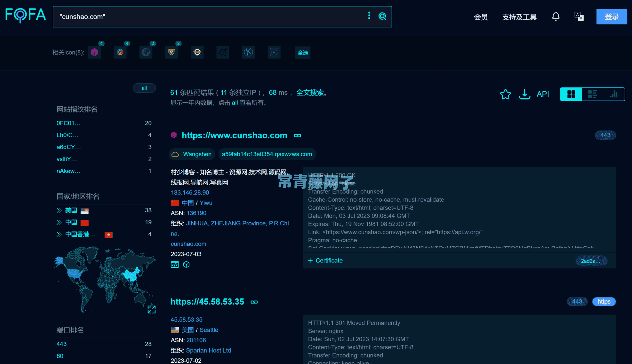This screenshot has height=364, width=632.
Task: Select the shield related icon
Action: coord(171,52)
